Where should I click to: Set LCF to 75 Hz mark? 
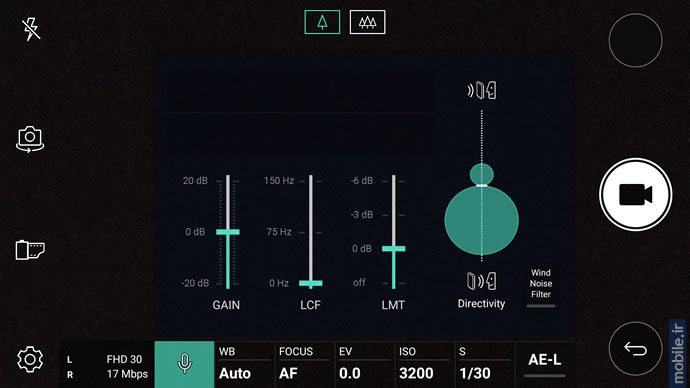(x=311, y=232)
